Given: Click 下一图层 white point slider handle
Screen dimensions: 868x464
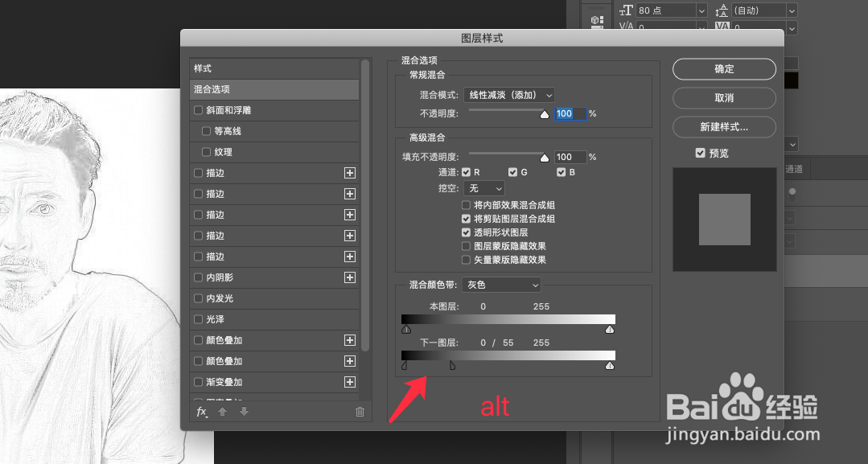Looking at the screenshot, I should tap(610, 366).
